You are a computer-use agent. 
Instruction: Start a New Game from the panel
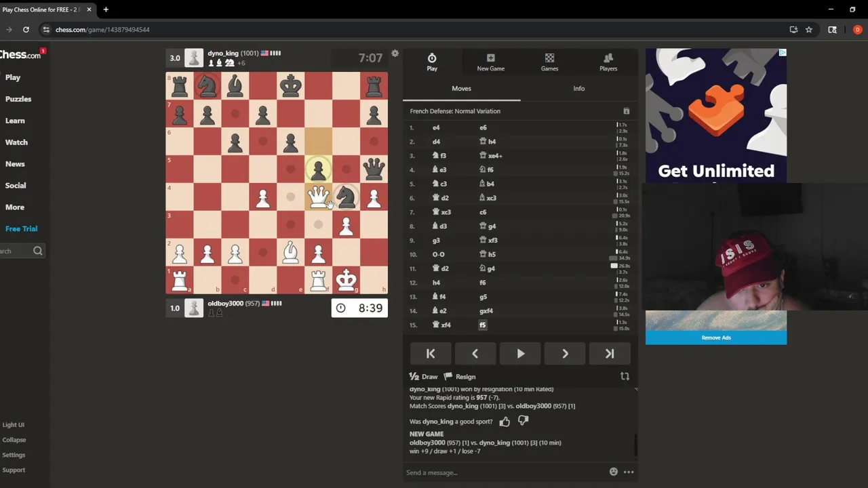coord(490,62)
